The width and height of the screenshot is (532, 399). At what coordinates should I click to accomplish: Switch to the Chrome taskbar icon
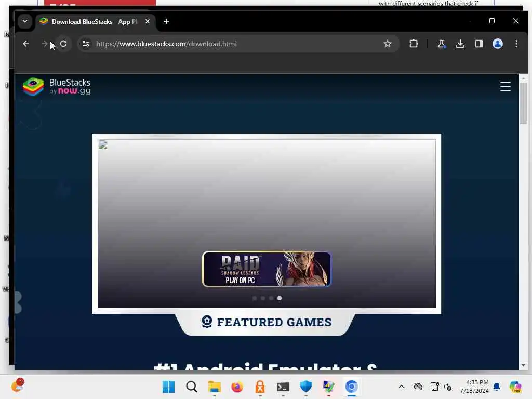coord(352,387)
